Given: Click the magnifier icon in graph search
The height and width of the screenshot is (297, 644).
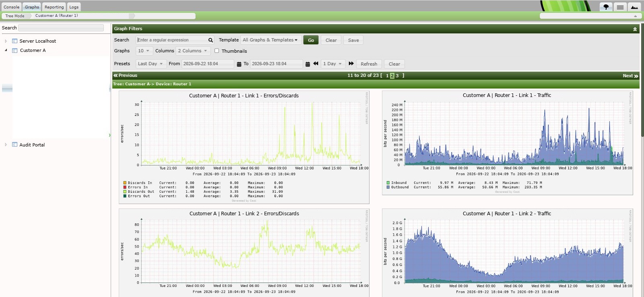Looking at the screenshot, I should (211, 40).
